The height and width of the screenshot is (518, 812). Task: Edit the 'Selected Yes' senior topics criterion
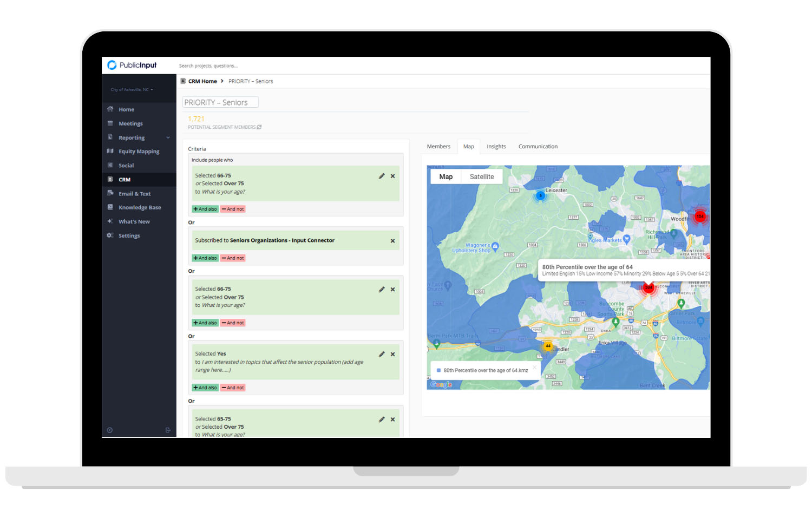tap(382, 354)
